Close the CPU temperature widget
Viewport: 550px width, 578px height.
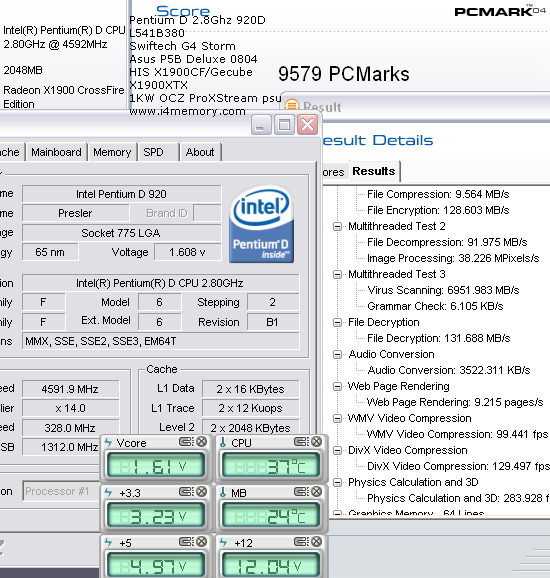pyautogui.click(x=316, y=442)
